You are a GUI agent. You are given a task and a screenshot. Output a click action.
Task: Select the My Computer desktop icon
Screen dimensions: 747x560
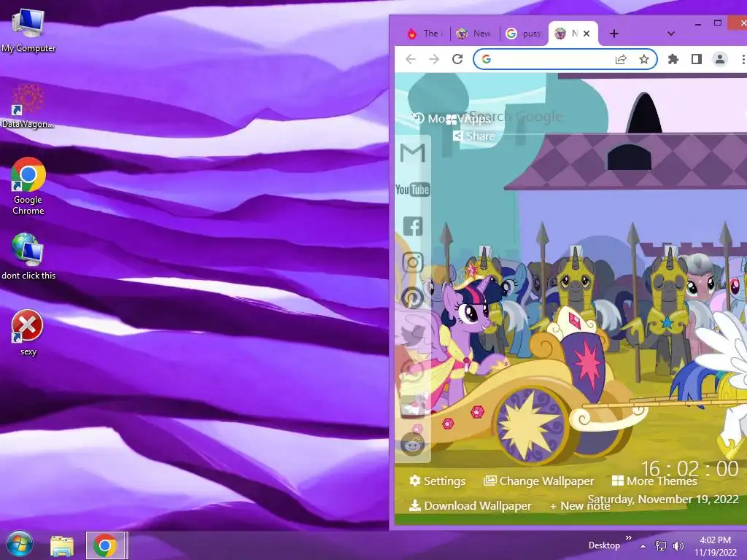tap(28, 31)
